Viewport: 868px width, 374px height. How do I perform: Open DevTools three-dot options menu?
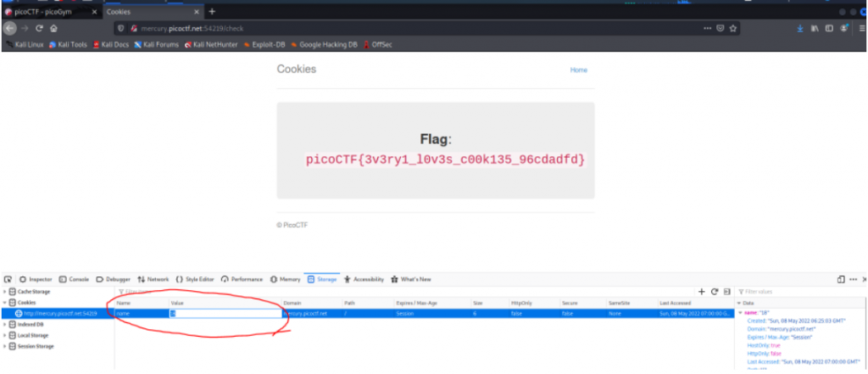[x=853, y=279]
